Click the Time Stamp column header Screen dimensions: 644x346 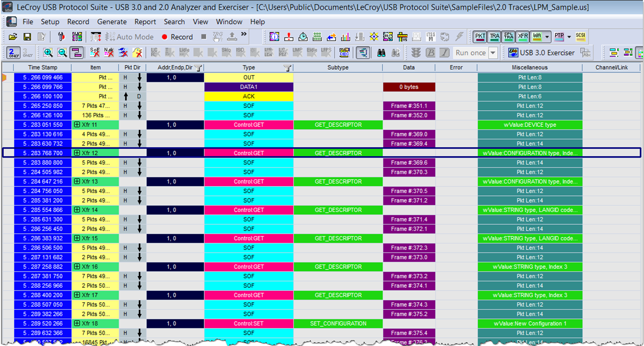(x=43, y=67)
